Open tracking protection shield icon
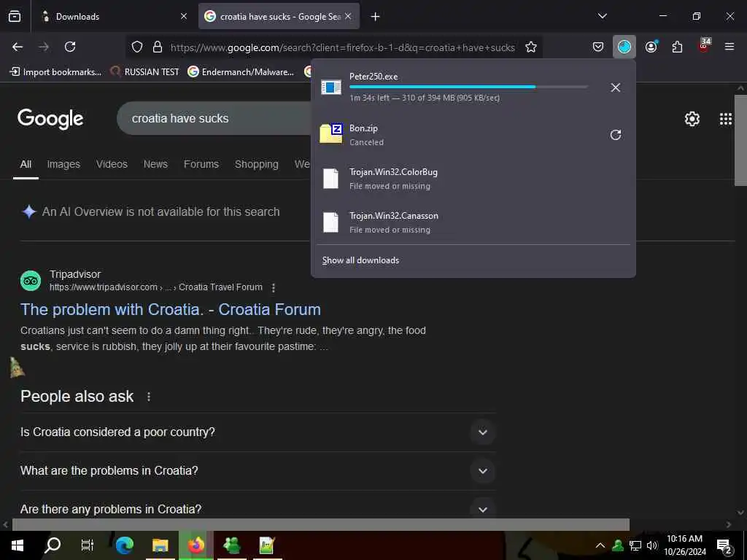747x560 pixels. pyautogui.click(x=137, y=47)
